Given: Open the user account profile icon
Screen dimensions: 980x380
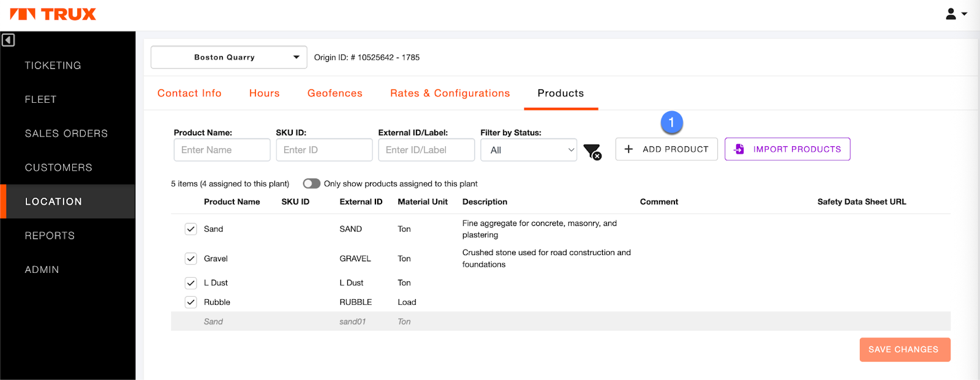Looking at the screenshot, I should click(951, 13).
